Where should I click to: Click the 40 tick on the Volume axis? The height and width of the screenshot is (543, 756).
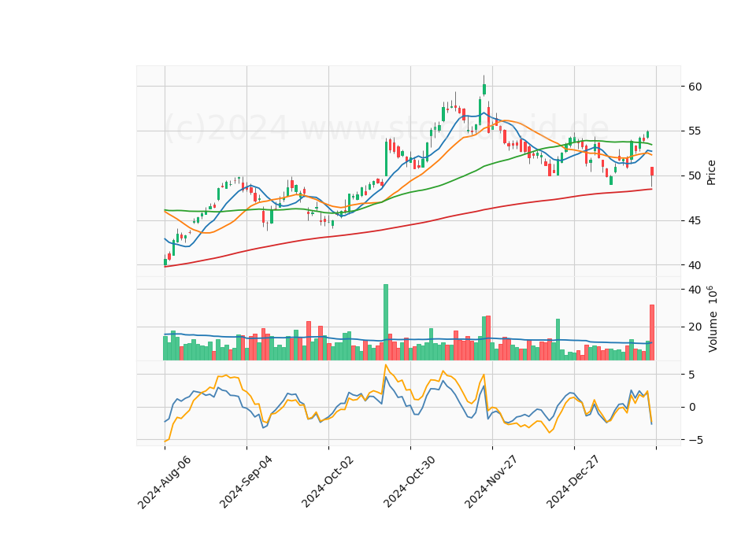coord(695,290)
